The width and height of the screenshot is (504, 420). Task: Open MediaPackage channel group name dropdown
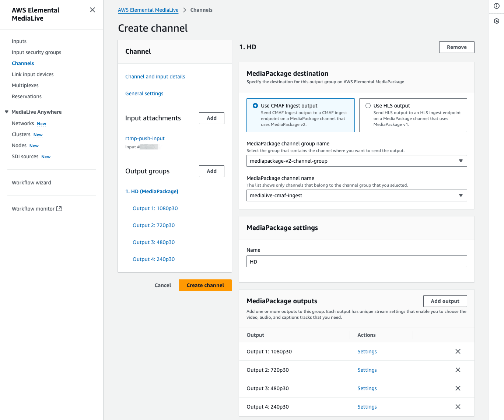tap(357, 161)
